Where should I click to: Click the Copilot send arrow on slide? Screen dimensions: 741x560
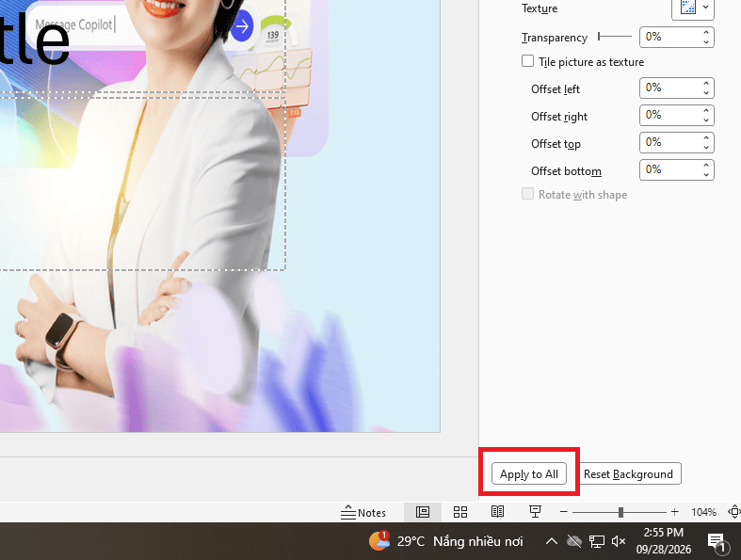(x=242, y=26)
